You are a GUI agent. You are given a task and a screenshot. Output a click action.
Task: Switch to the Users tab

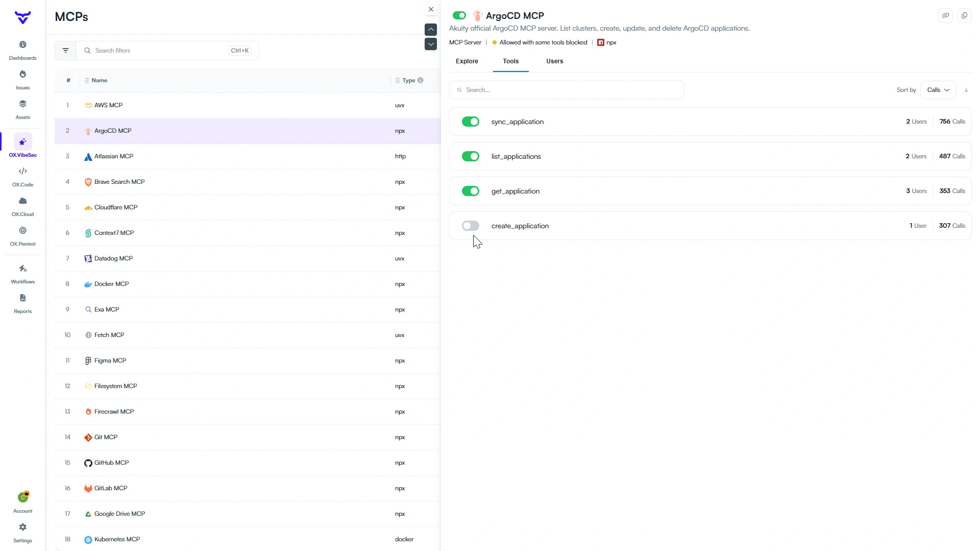tap(555, 61)
